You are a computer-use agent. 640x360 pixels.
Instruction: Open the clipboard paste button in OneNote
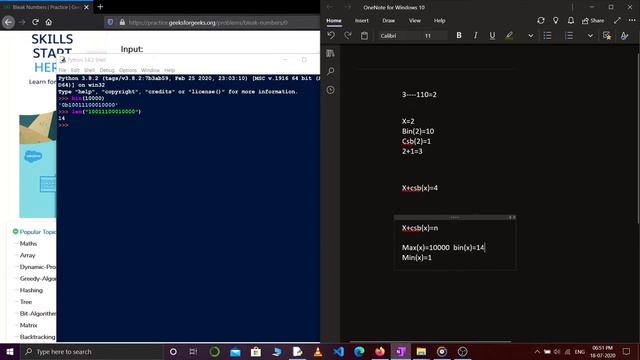click(364, 36)
